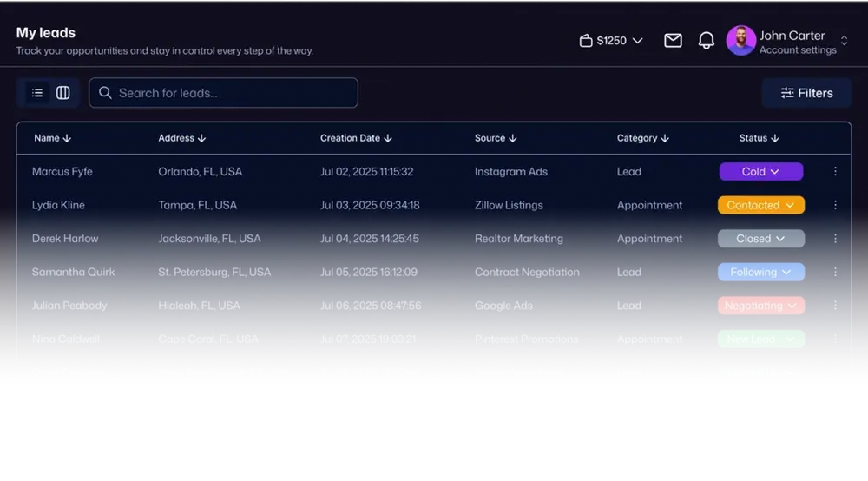Sort by Status column

(759, 138)
